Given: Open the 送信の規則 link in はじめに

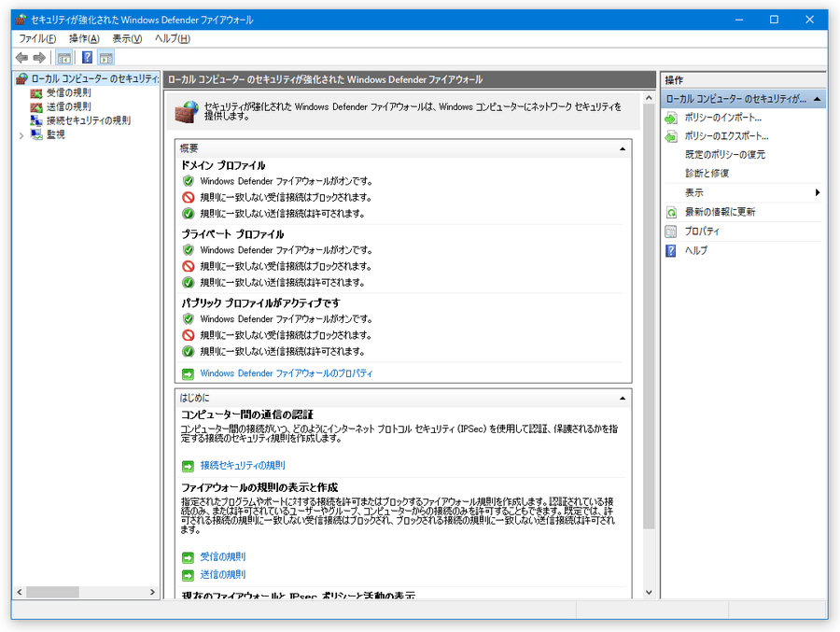Looking at the screenshot, I should pyautogui.click(x=223, y=575).
